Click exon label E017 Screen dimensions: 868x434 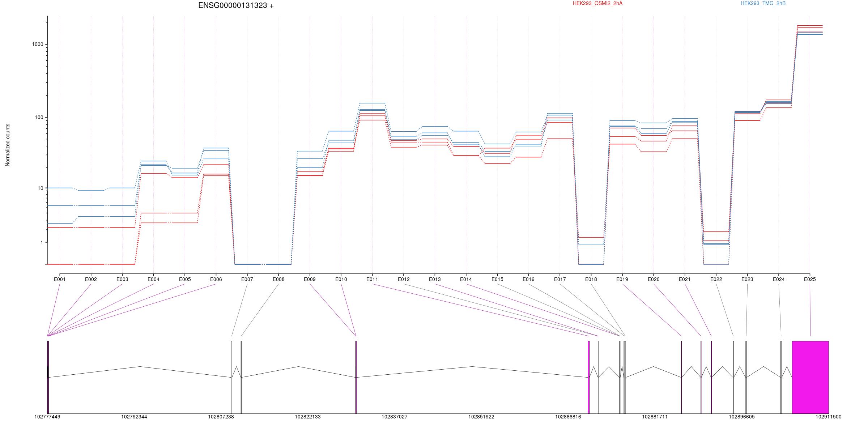560,279
